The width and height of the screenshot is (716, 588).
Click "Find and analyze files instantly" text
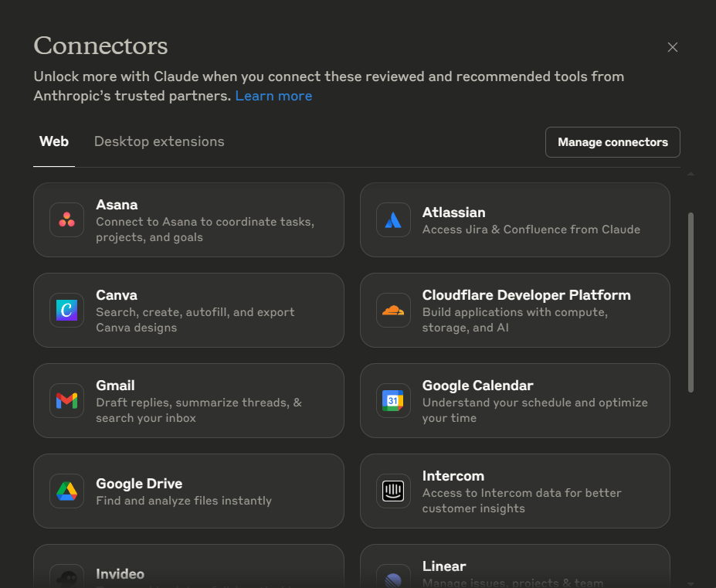[184, 501]
